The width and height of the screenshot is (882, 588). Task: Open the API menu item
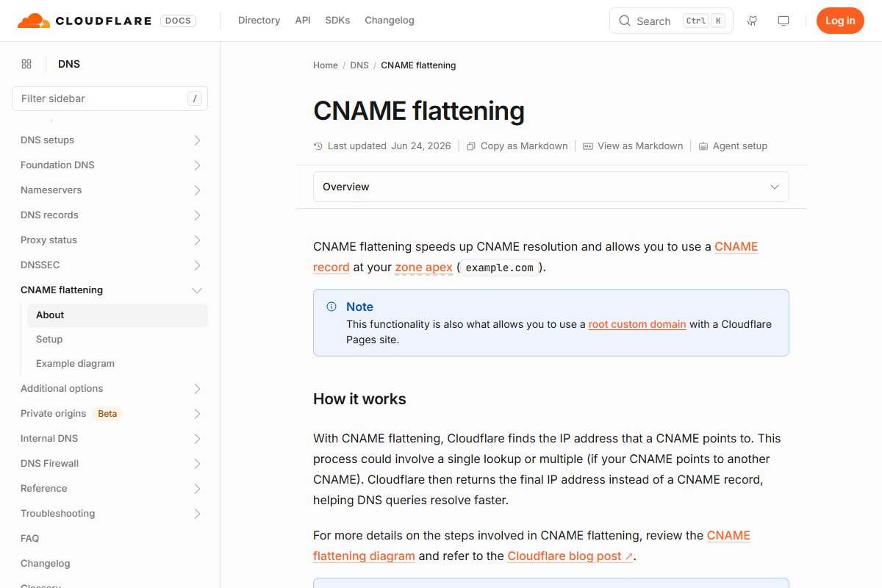pos(303,21)
